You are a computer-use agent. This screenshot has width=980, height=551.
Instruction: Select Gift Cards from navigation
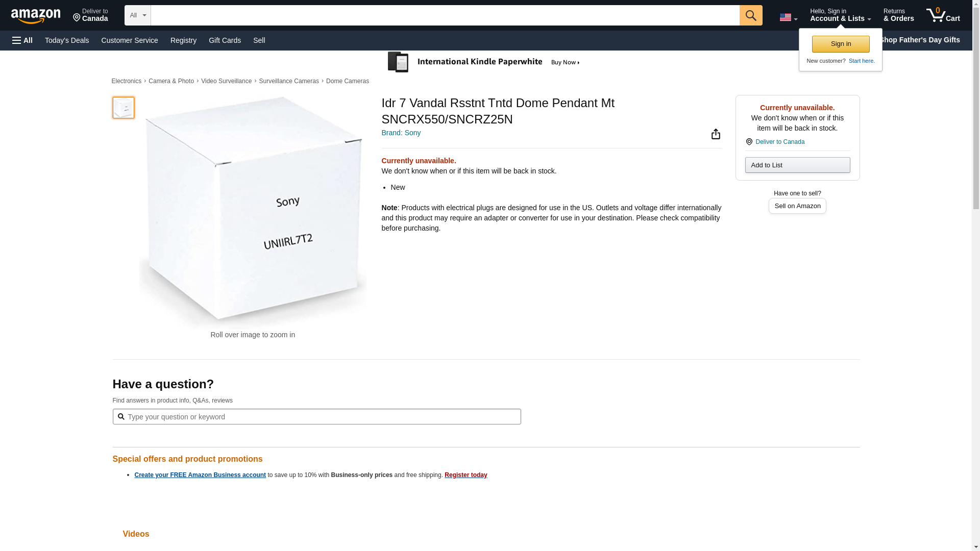225,40
